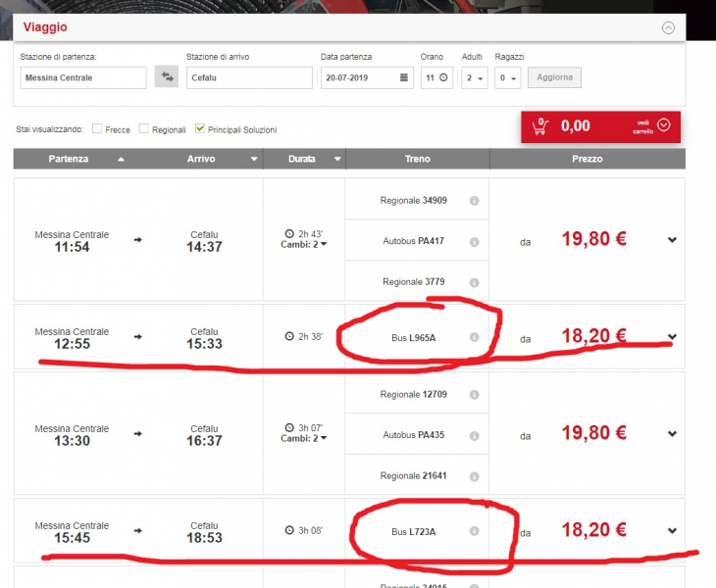Select the 18,20 € price for 15:45
The height and width of the screenshot is (588, 716).
(593, 529)
